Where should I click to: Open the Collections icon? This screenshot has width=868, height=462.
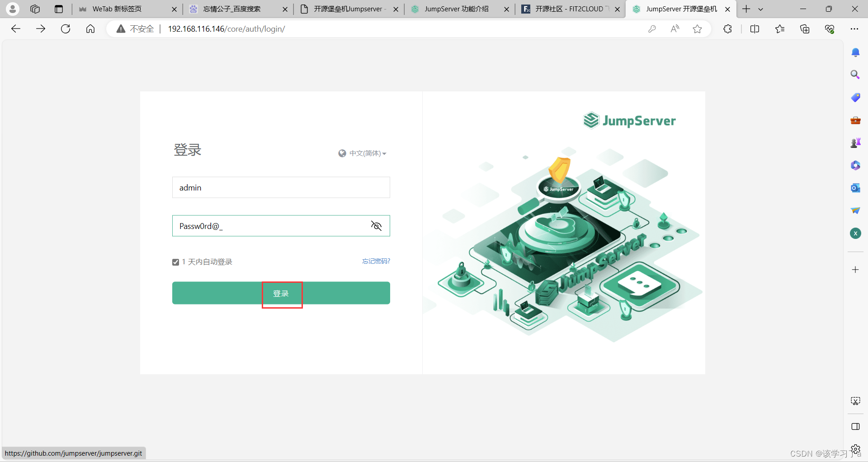point(805,29)
